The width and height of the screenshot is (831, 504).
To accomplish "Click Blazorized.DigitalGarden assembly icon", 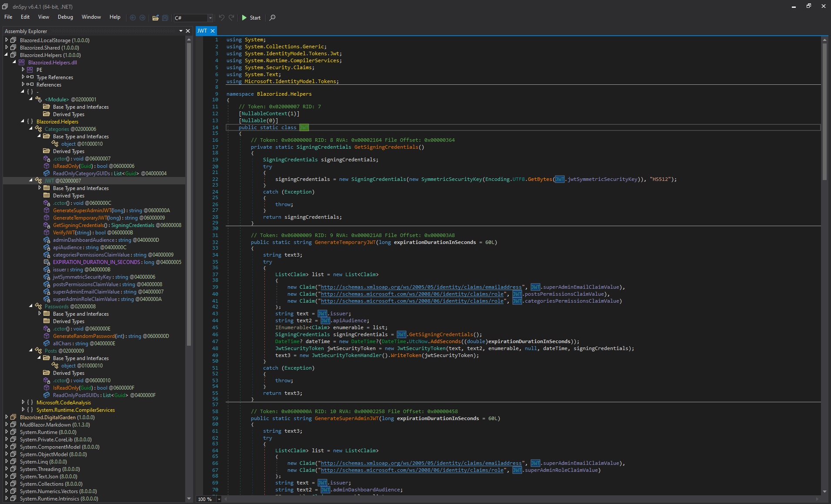I will click(13, 417).
